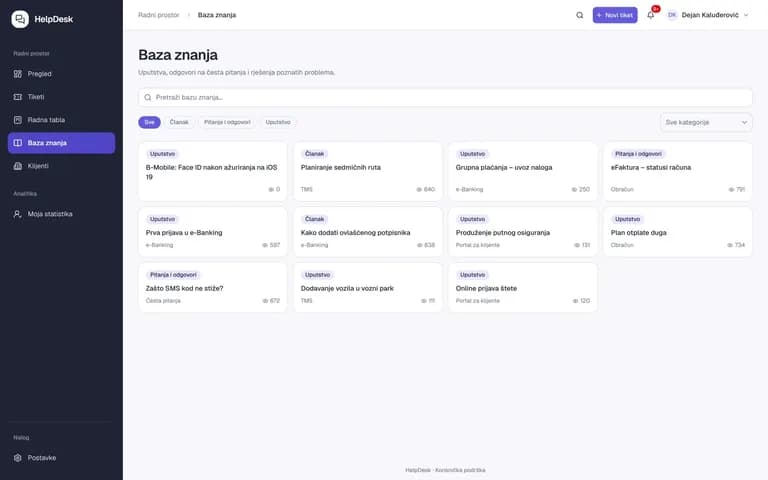Click views eye icon on Produženje putnog osiguranja card
Image resolution: width=768 pixels, height=480 pixels.
pos(576,245)
